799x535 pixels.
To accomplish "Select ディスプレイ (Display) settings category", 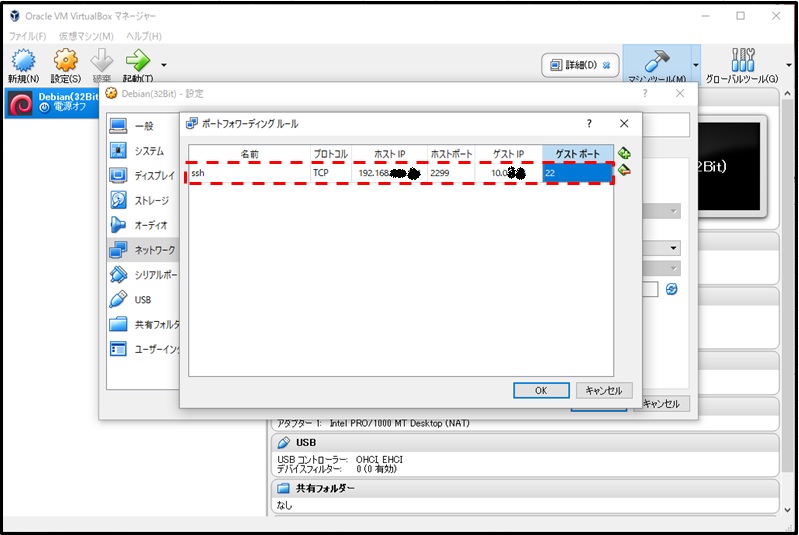I will click(143, 176).
